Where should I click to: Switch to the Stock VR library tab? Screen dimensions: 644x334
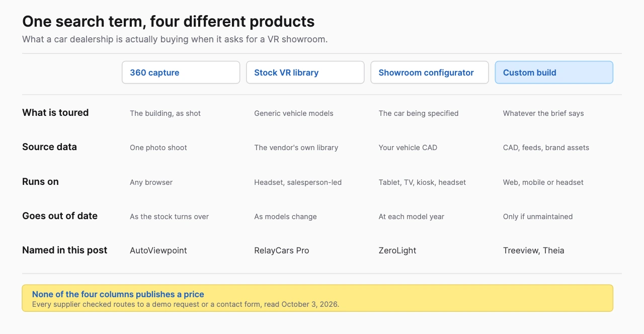(305, 73)
